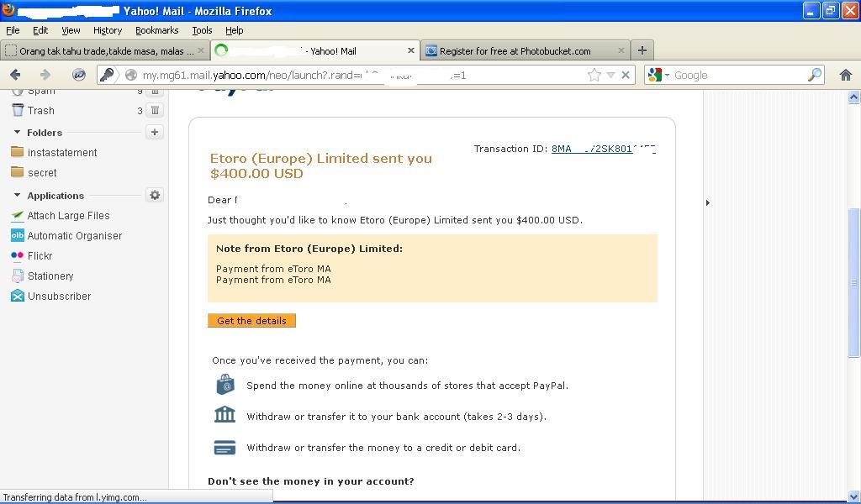Open the address bar history dropdown arrow

(x=610, y=75)
